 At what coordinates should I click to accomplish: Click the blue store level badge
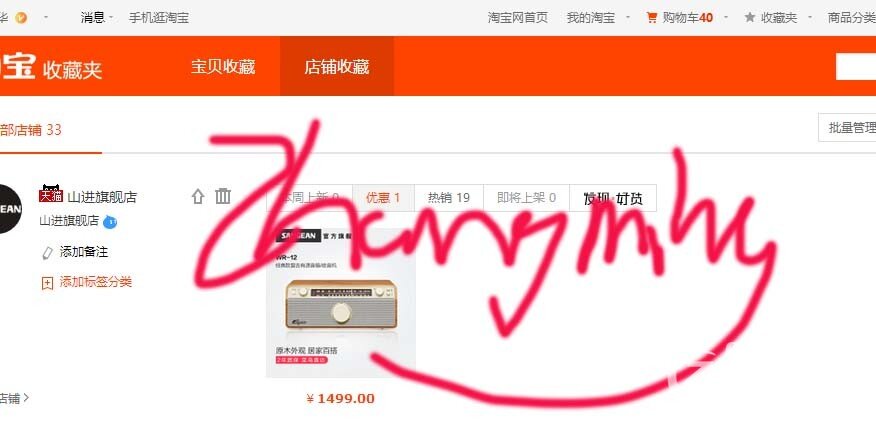110,222
